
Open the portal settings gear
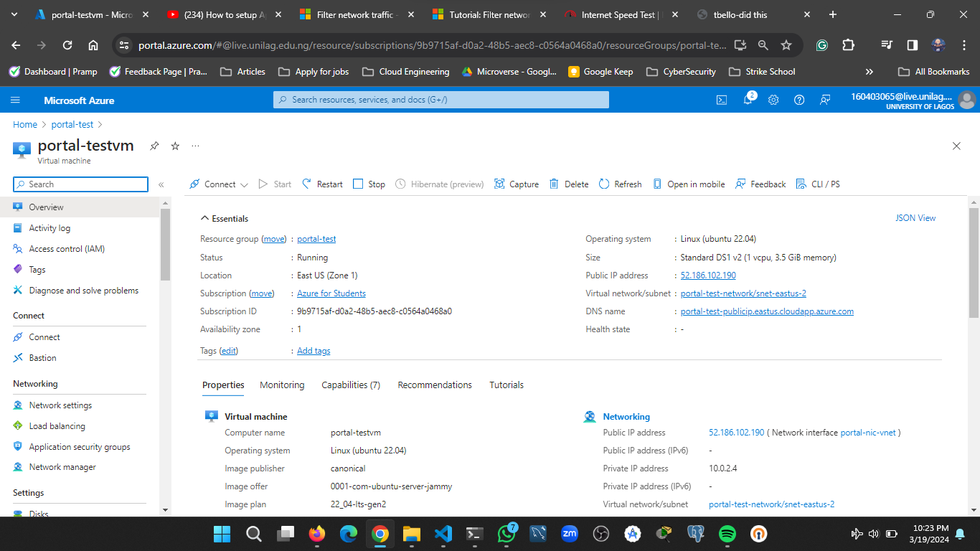773,100
